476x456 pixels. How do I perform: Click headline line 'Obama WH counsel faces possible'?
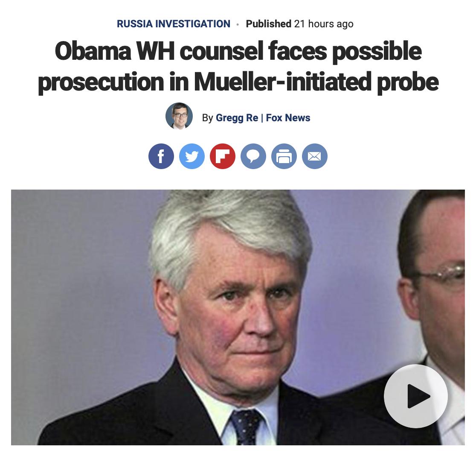pos(238,51)
